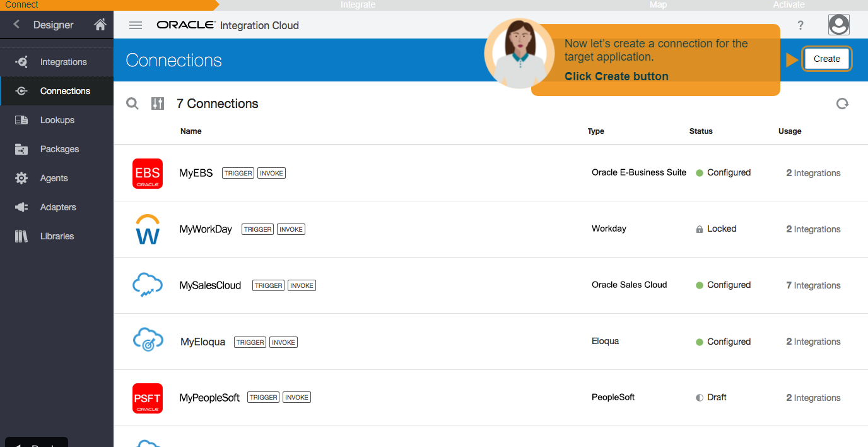Viewport: 868px width, 447px height.
Task: Click the PSFT PeopleSoft adapter icon
Action: click(148, 398)
